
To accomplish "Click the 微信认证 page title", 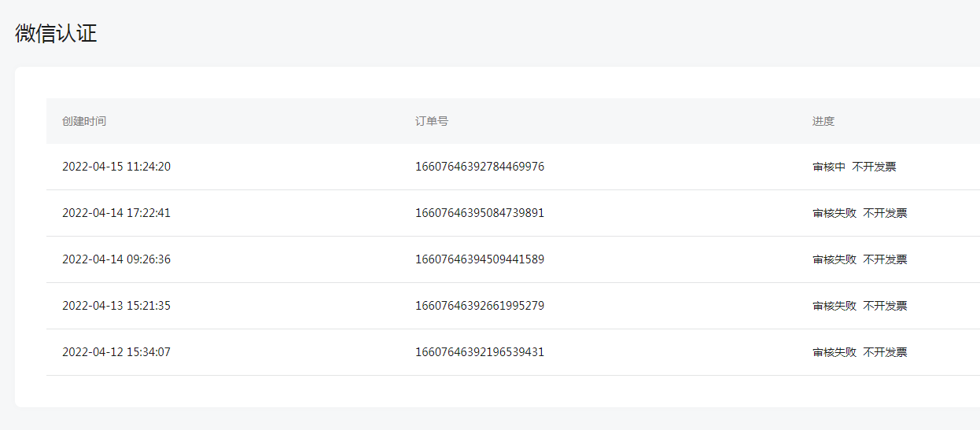I will [x=56, y=34].
